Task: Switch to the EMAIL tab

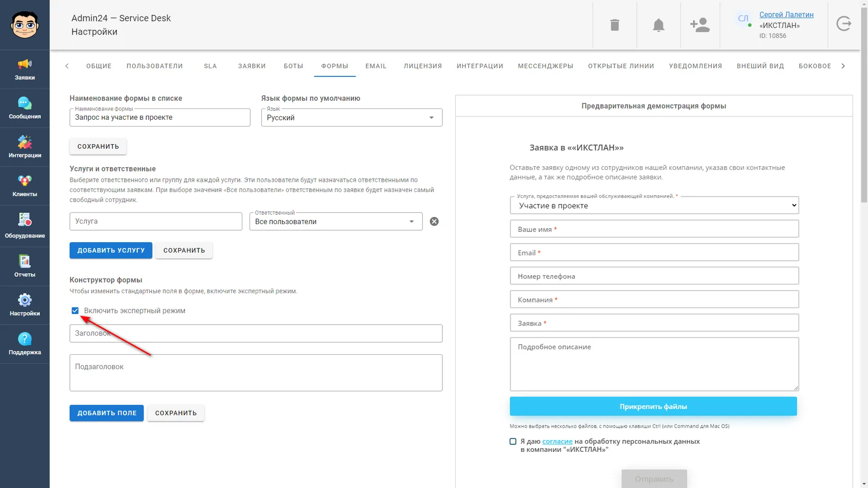Action: click(x=376, y=66)
